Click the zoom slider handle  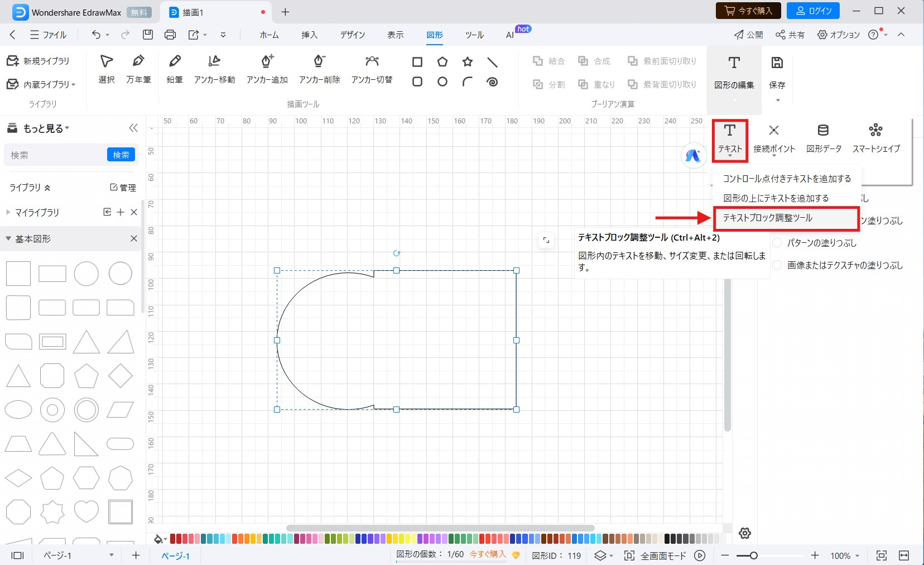click(x=753, y=556)
